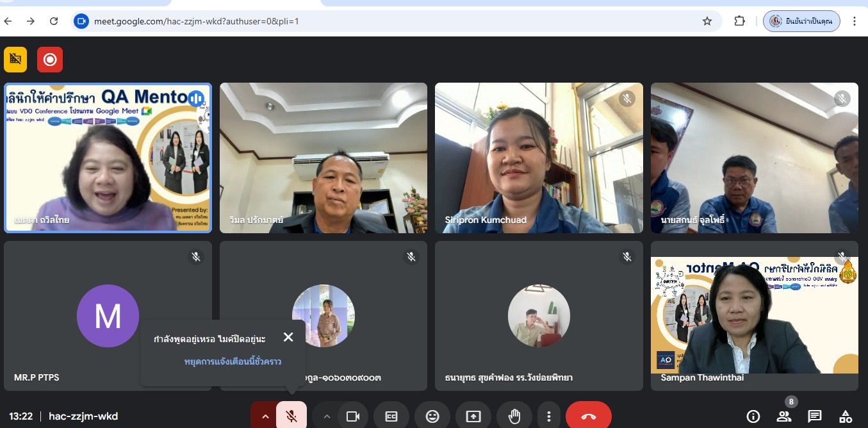Viewport: 868px width, 428px height.
Task: Open the activities panel
Action: click(846, 416)
